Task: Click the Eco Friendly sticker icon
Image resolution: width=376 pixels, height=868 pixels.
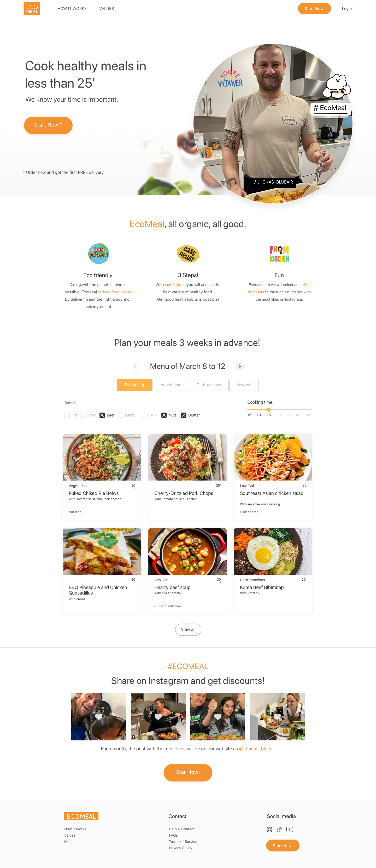Action: tap(98, 253)
